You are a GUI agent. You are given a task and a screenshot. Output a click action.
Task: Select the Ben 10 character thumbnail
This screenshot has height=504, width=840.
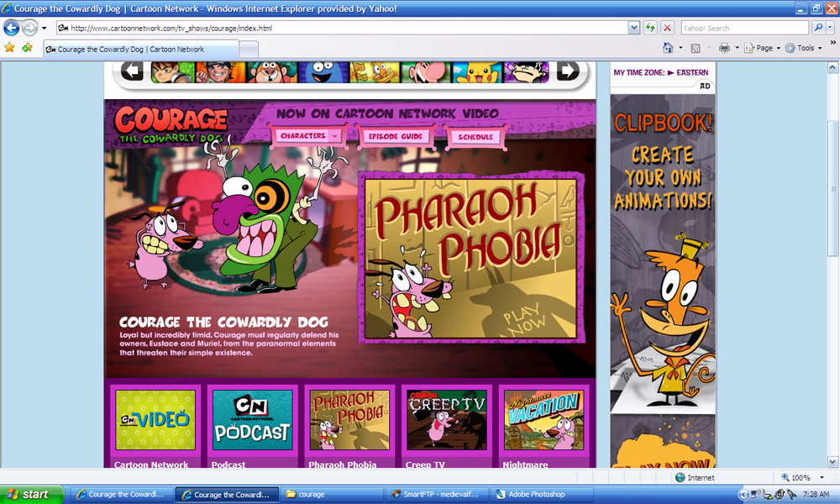(x=172, y=71)
